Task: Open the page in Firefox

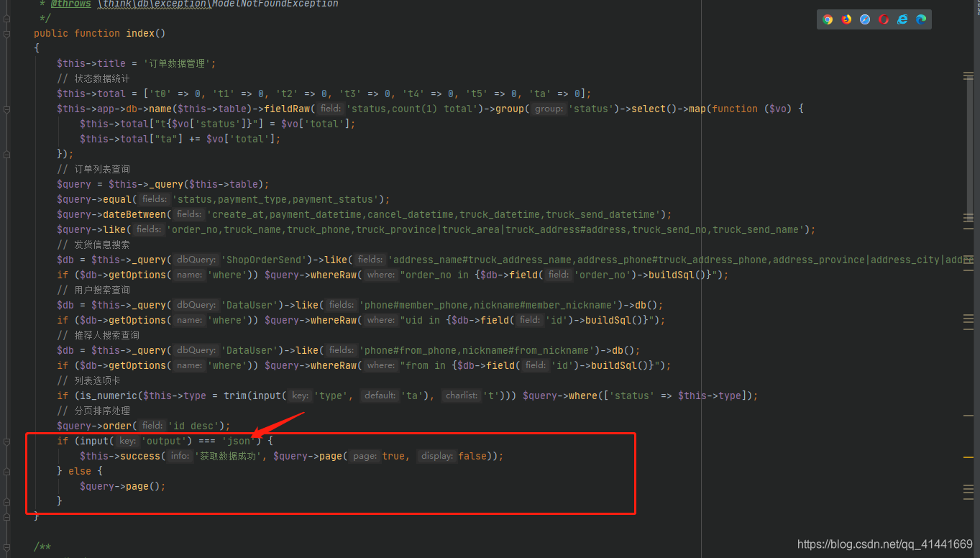Action: pyautogui.click(x=846, y=19)
